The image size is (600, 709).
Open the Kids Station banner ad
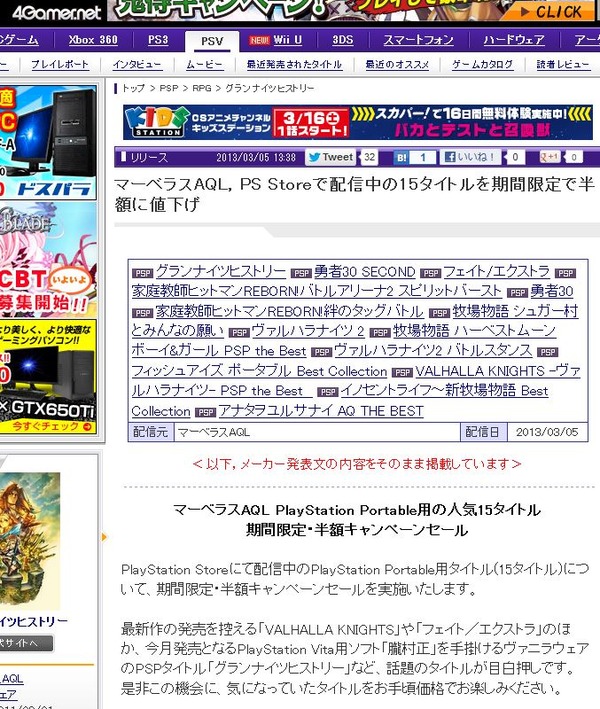(358, 122)
